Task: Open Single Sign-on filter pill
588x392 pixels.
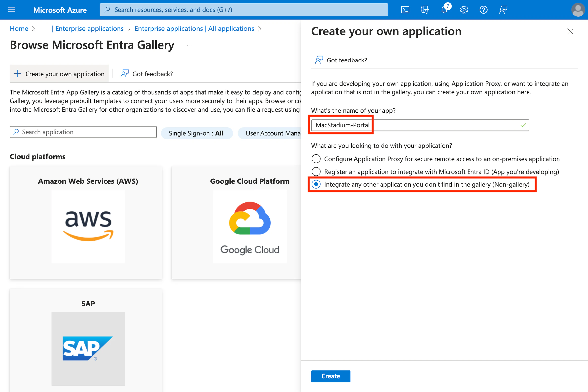Action: coord(197,133)
